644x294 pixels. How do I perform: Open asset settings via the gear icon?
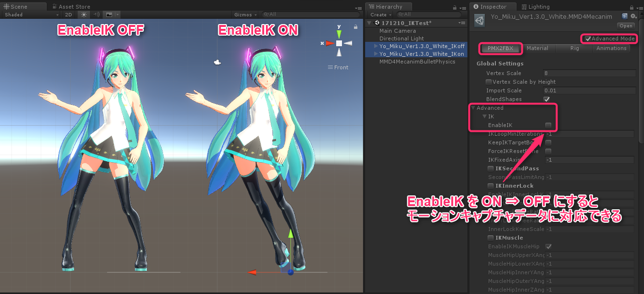pyautogui.click(x=633, y=16)
